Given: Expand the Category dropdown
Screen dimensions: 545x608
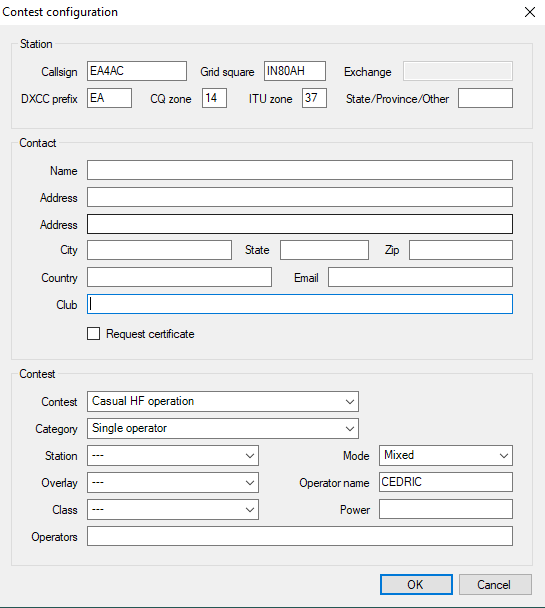Looking at the screenshot, I should click(223, 428).
